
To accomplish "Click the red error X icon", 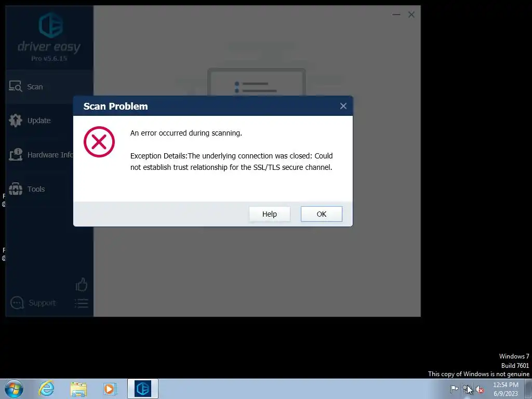I will (x=99, y=142).
